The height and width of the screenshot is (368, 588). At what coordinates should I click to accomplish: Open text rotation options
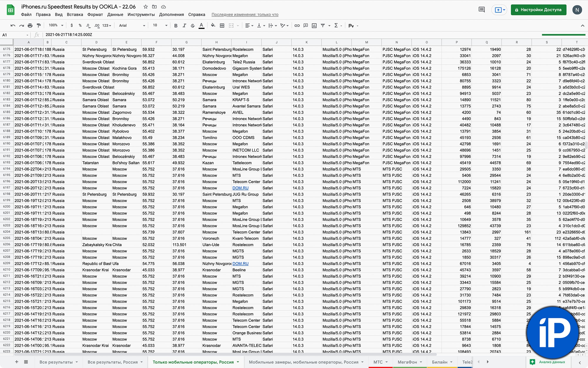284,26
